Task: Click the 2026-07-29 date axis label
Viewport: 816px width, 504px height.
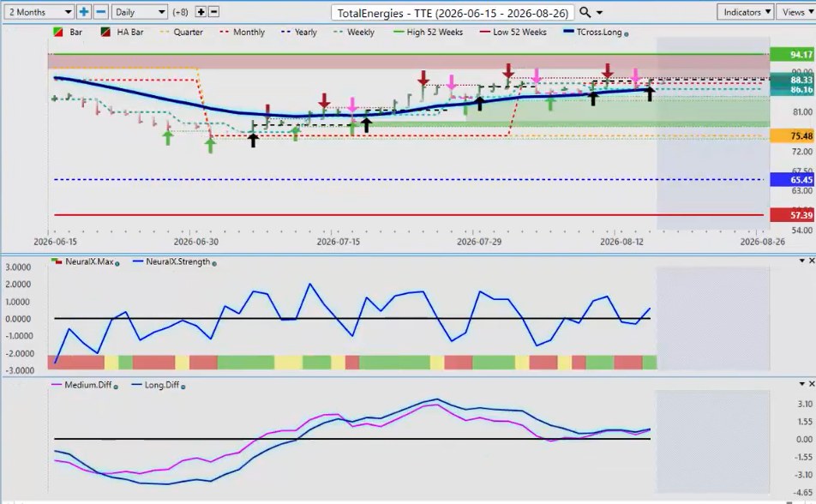Action: tap(479, 242)
